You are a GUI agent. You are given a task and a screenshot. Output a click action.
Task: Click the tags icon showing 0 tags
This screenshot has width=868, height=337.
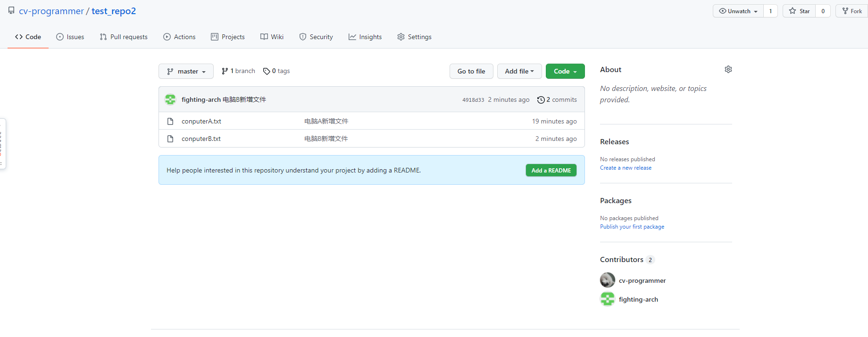tap(267, 71)
